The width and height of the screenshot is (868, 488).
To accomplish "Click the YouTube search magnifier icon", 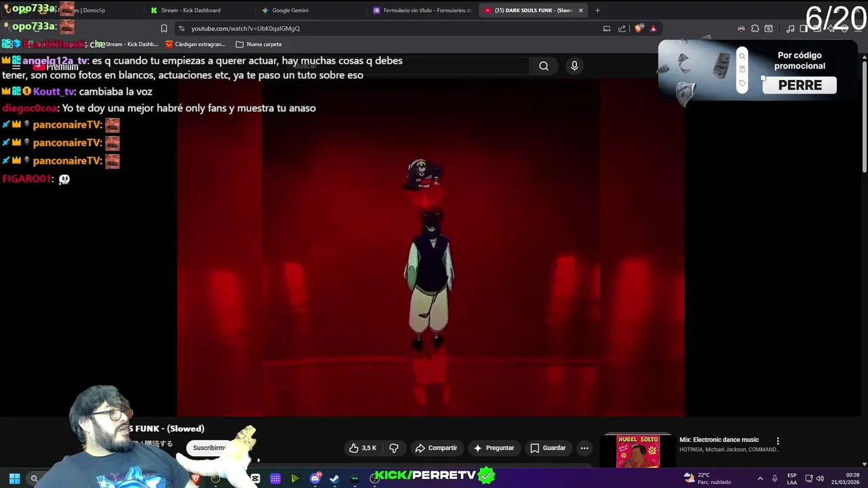I will 544,66.
